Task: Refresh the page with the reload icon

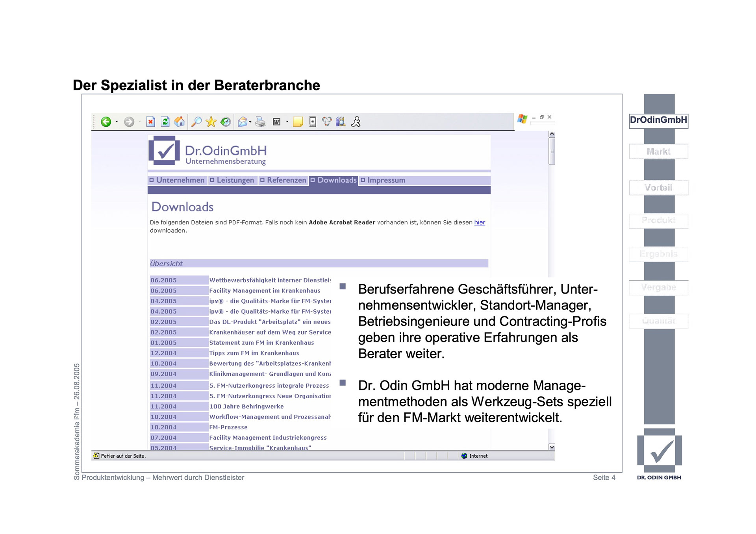Action: [165, 122]
